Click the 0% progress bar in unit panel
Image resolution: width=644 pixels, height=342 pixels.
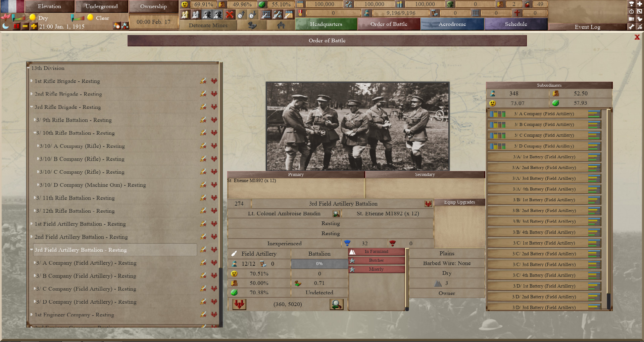319,264
